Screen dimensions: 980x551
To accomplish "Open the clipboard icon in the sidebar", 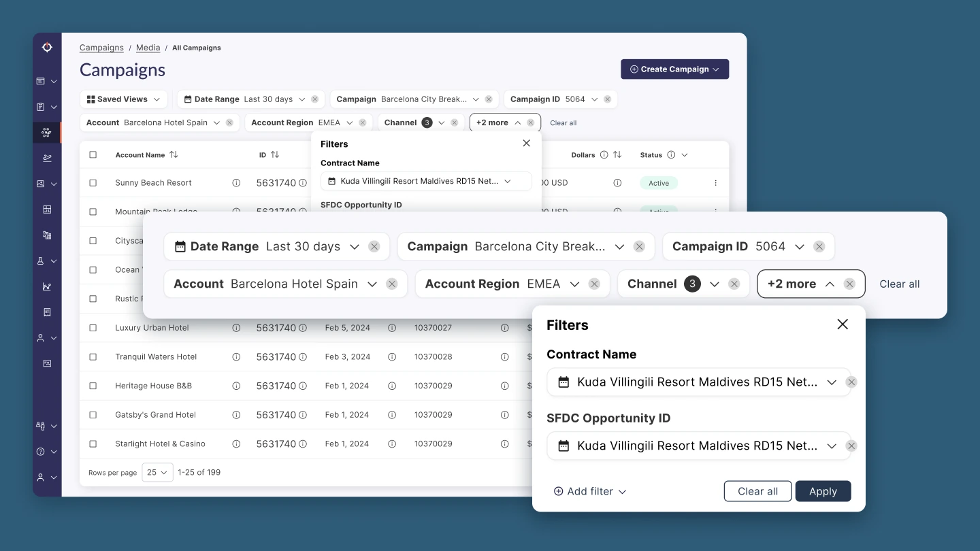I will [x=41, y=107].
